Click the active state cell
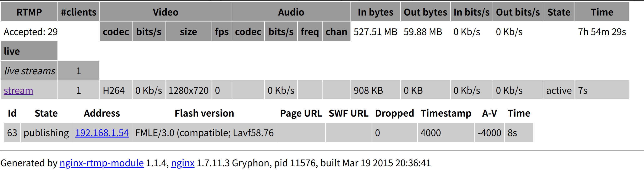This screenshot has width=644, height=173. (x=559, y=91)
